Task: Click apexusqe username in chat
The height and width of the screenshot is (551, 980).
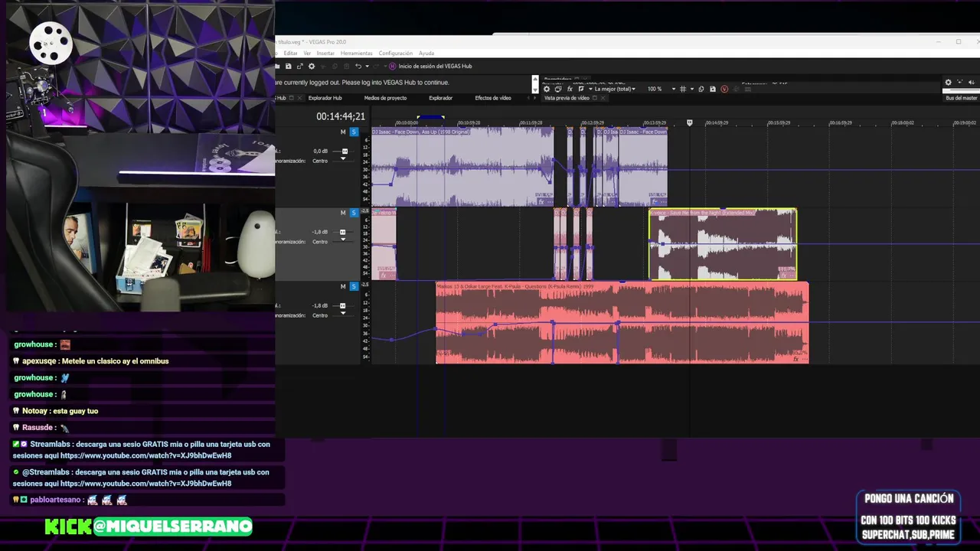Action: point(40,361)
